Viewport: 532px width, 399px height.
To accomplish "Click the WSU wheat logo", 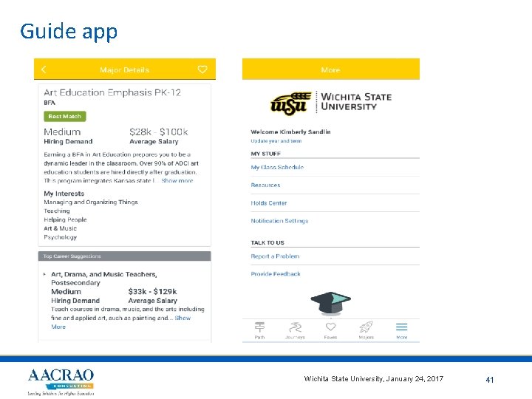I will pos(291,103).
